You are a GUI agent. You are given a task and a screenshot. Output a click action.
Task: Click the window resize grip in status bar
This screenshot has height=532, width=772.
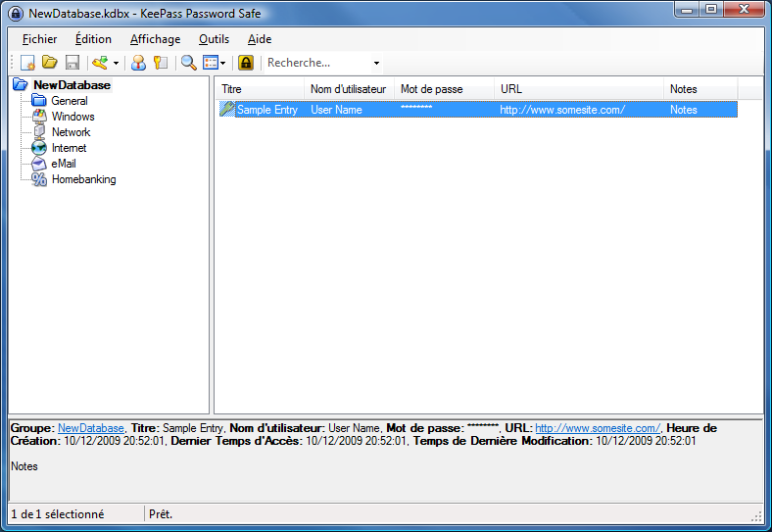pyautogui.click(x=756, y=515)
